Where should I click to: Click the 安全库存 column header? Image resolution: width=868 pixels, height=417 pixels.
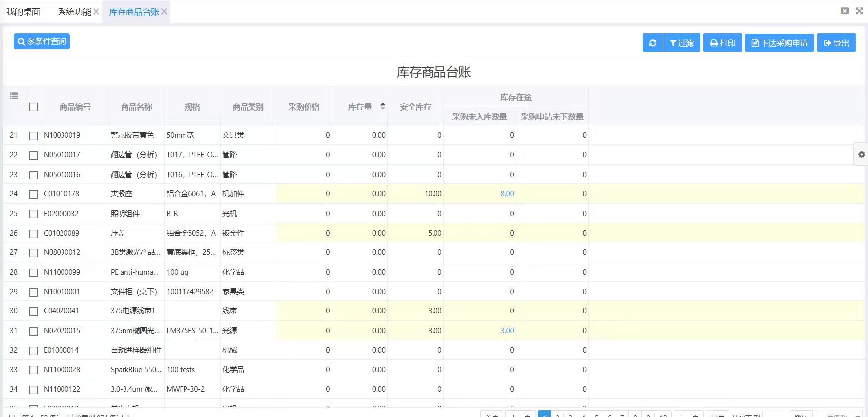click(416, 107)
